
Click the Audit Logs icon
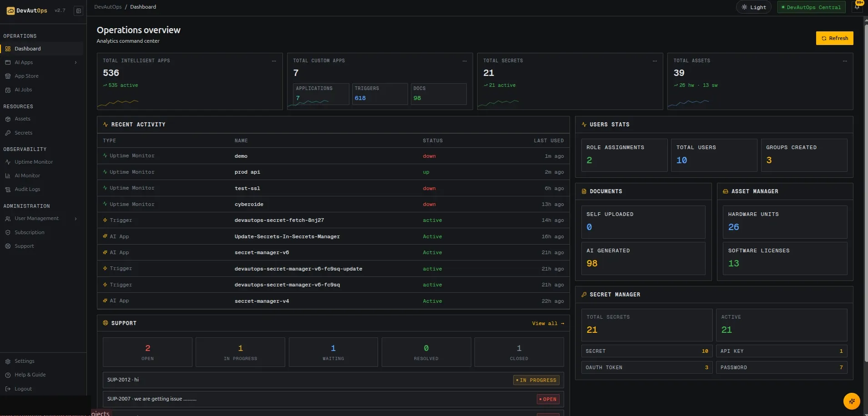pos(8,189)
